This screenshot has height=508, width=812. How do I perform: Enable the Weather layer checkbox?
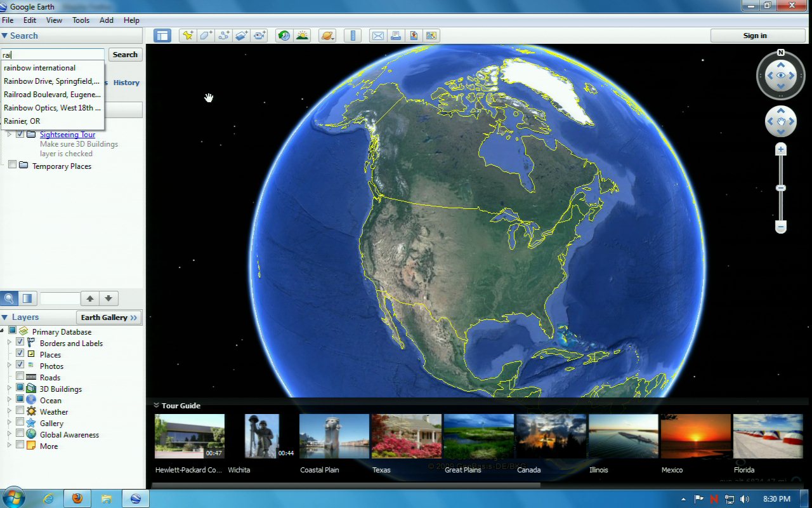(20, 411)
